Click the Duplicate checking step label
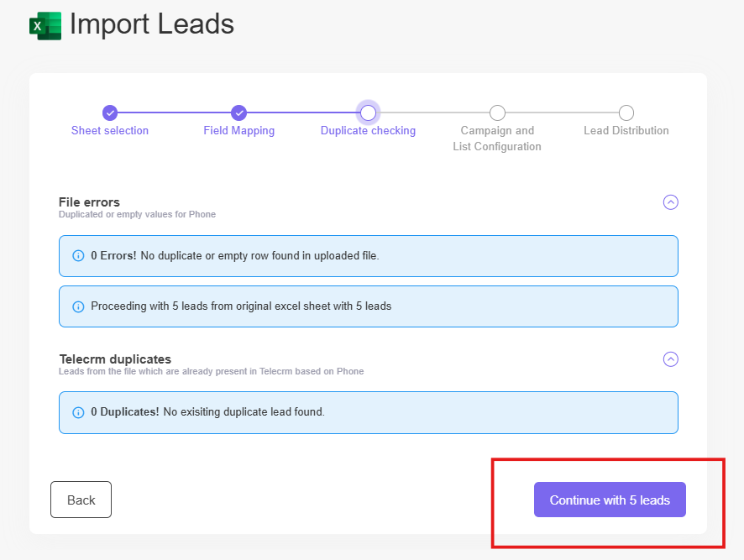This screenshot has width=744, height=560. [x=368, y=131]
